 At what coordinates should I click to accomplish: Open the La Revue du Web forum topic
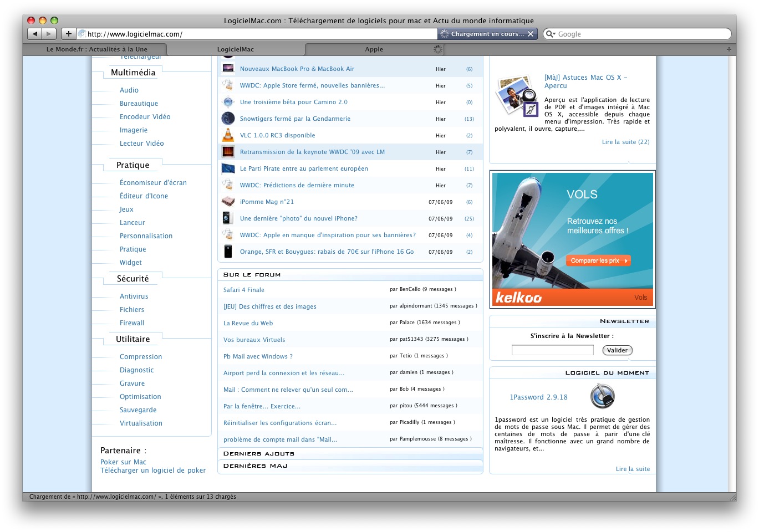tap(248, 323)
